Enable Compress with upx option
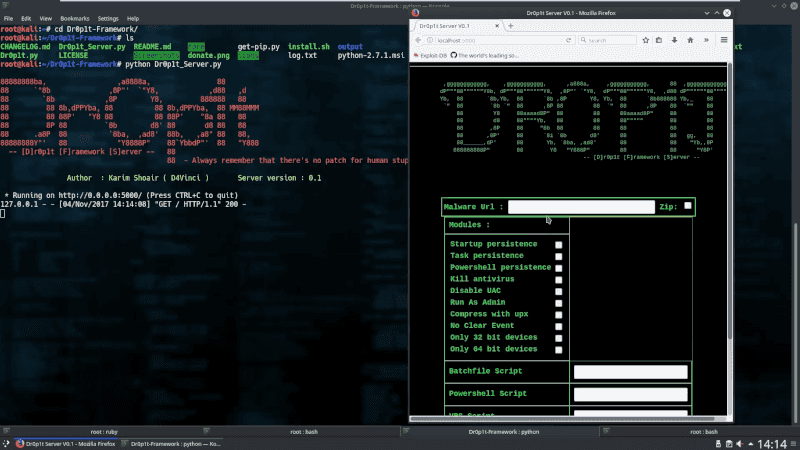Screen dimensions: 800x450 [559, 315]
